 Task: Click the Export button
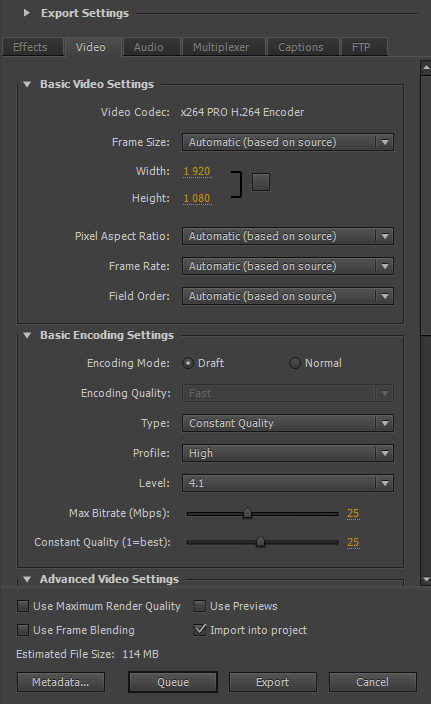273,682
